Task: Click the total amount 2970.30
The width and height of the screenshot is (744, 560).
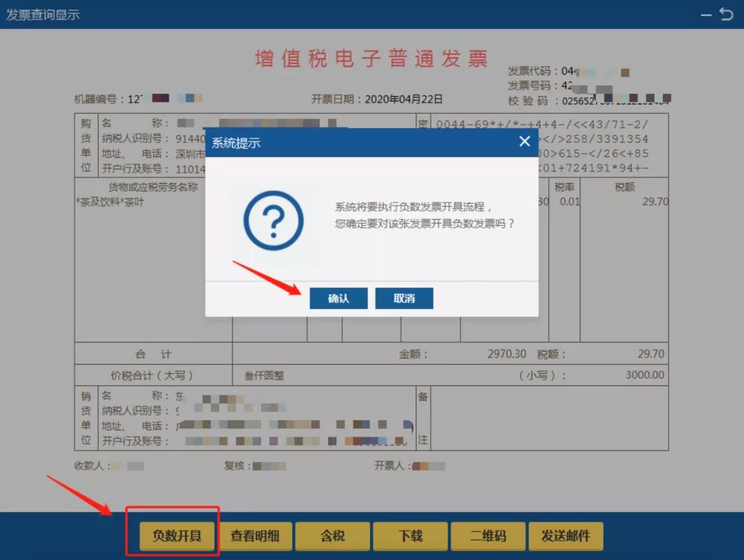Action: [x=507, y=354]
